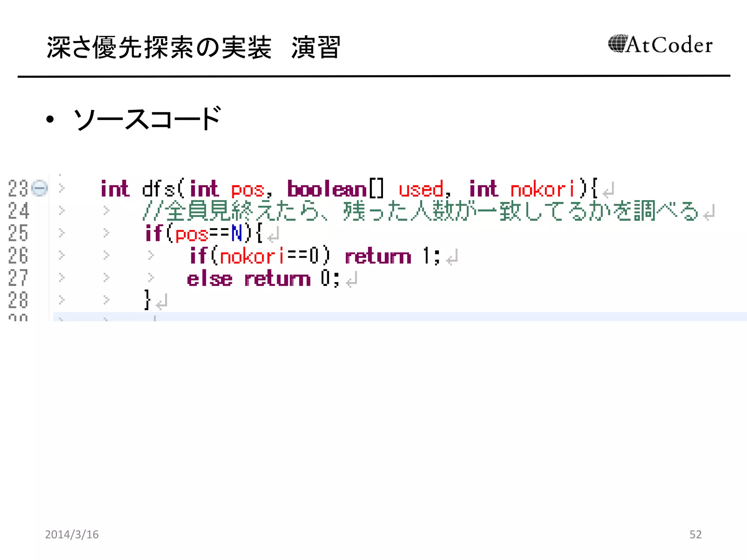Click the 'boolean[]' type keyword
The image size is (747, 560).
tap(336, 189)
